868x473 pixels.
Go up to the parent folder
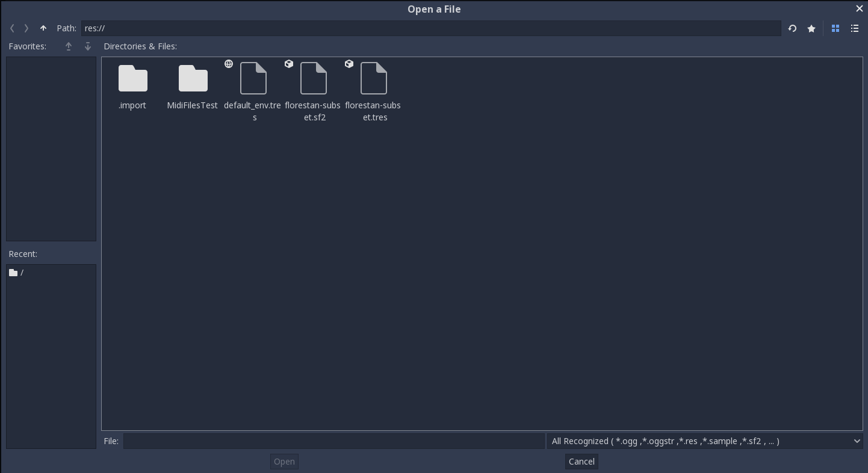[43, 28]
